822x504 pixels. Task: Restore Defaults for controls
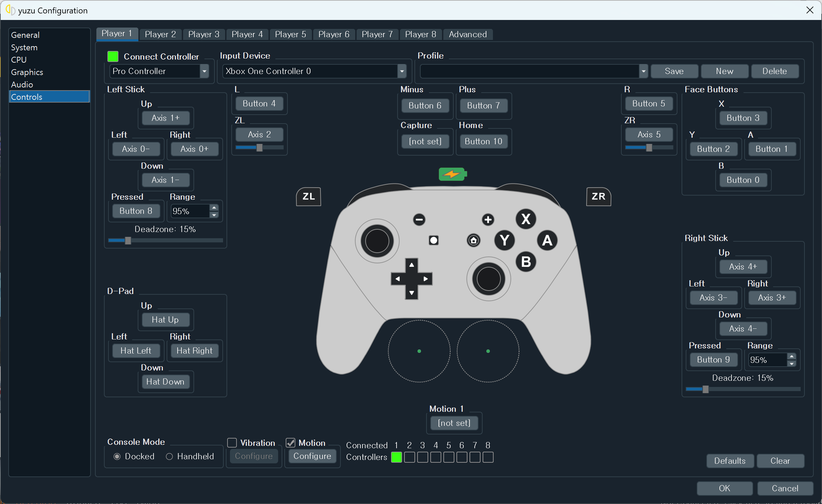pyautogui.click(x=730, y=461)
